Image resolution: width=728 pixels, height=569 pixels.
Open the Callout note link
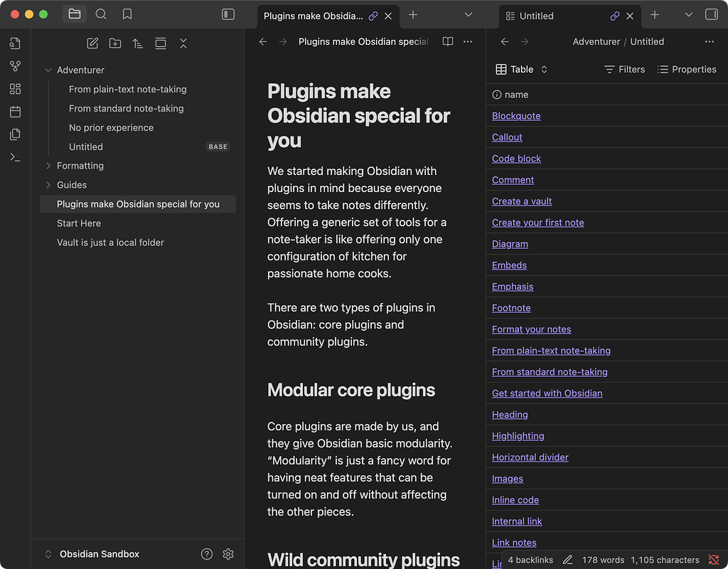pyautogui.click(x=506, y=137)
